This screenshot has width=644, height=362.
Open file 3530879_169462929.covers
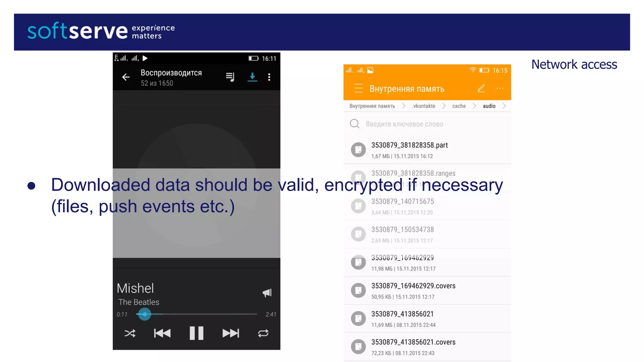[427, 291]
